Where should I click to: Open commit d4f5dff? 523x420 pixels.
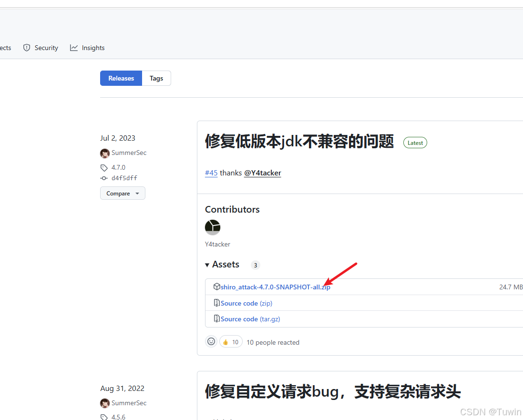124,178
